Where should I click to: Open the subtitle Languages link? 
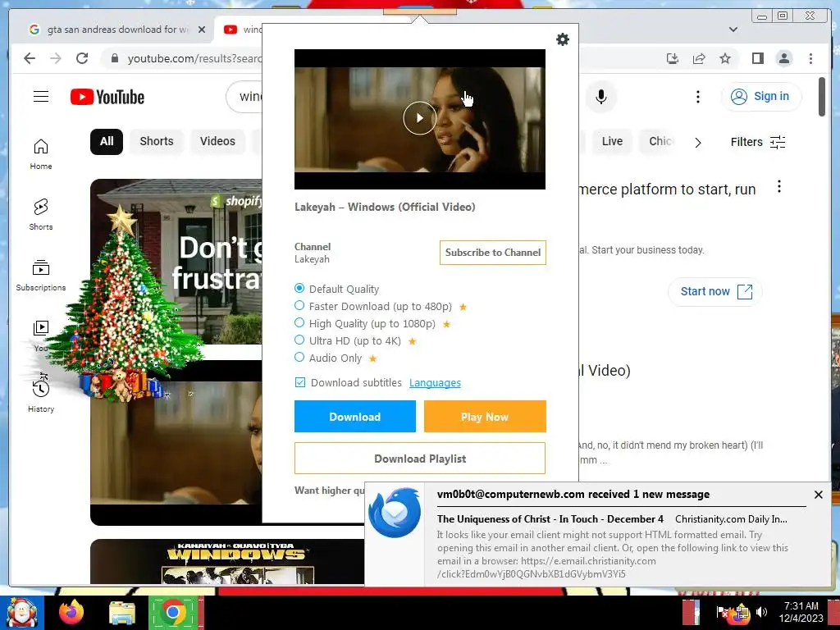pos(435,382)
